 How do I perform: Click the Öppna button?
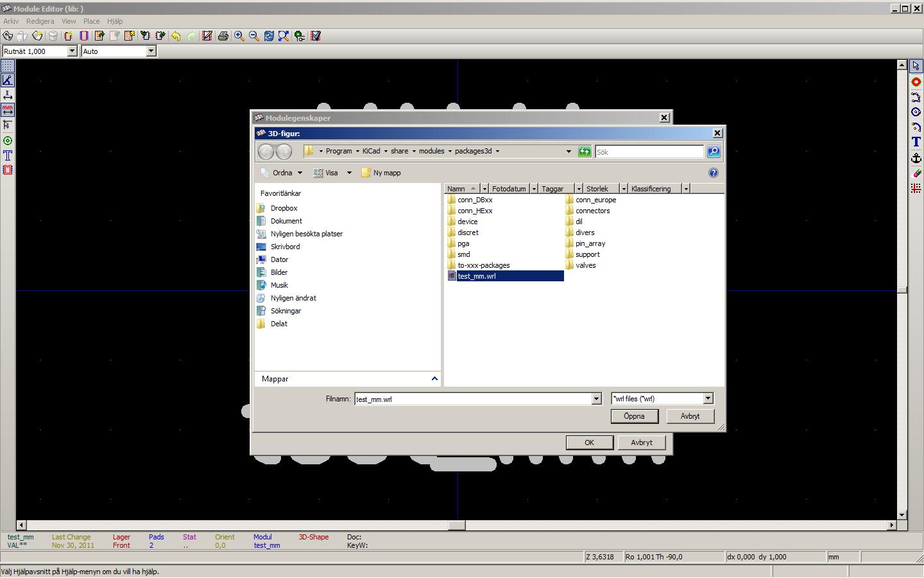634,416
